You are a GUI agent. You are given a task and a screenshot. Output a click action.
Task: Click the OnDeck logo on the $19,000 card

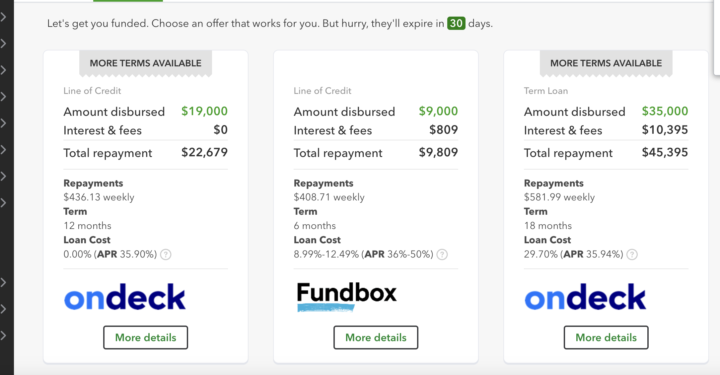[124, 297]
